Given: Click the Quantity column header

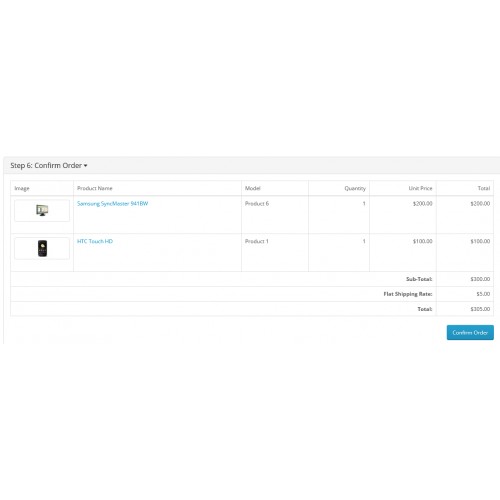Looking at the screenshot, I should [355, 188].
